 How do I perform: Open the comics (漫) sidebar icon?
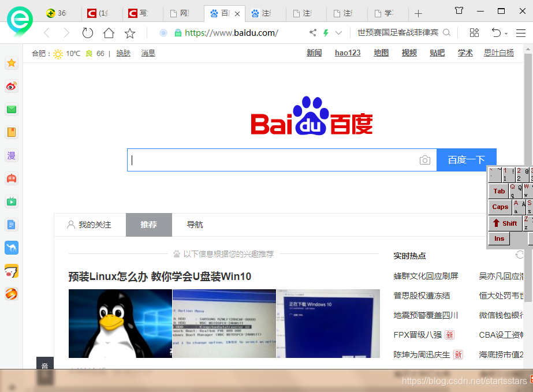coord(12,155)
